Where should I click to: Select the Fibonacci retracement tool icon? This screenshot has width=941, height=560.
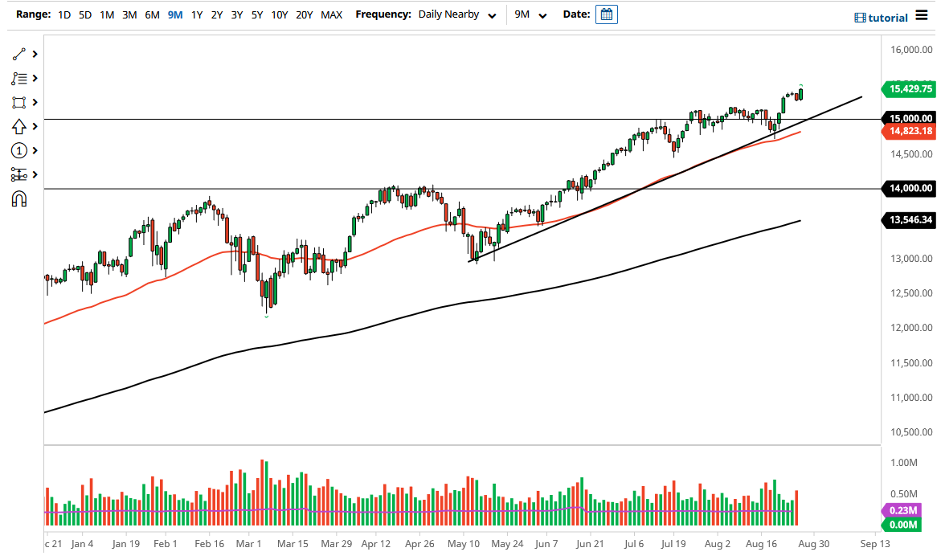point(19,79)
